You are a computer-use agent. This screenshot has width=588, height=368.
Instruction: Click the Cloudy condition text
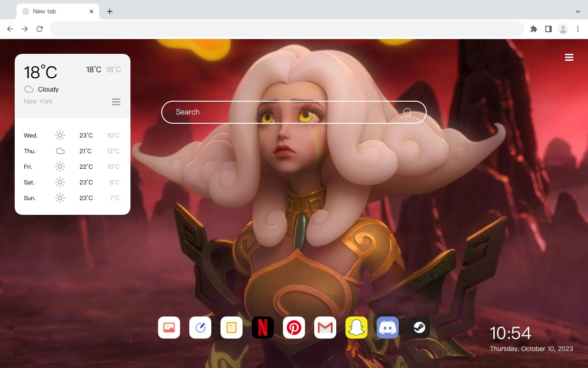[x=48, y=89]
